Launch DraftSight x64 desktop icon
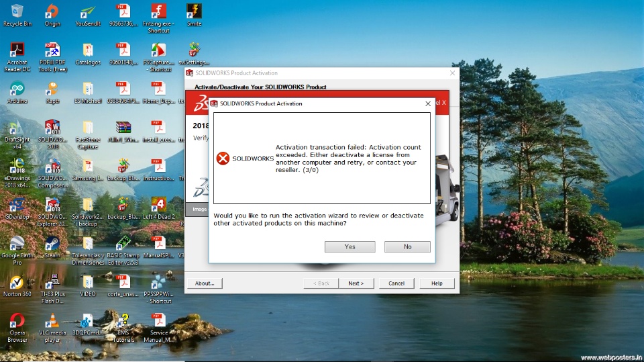Image resolution: width=644 pixels, height=362 pixels. pos(17,134)
